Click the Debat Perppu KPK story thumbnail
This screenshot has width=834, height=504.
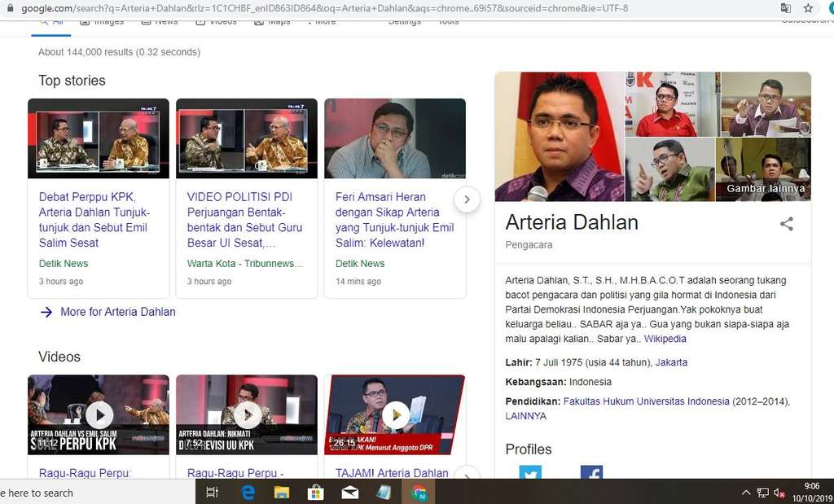[99, 138]
